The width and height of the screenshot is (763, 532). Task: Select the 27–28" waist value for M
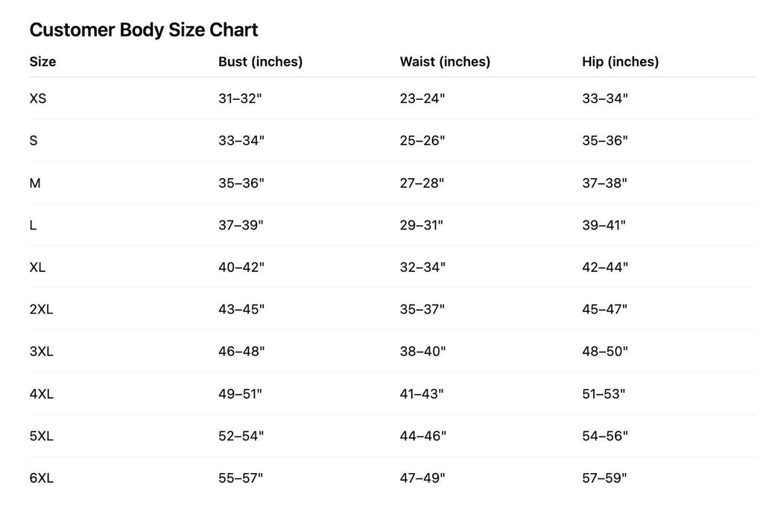422,183
